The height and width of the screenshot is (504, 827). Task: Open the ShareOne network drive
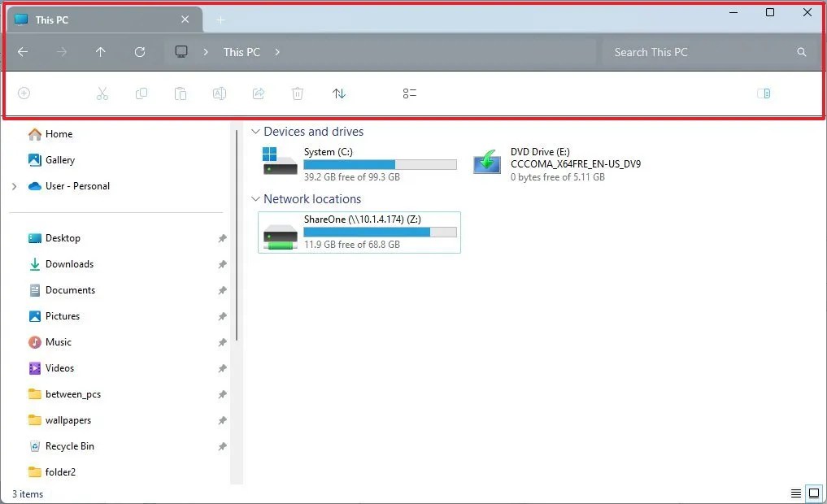tap(359, 232)
